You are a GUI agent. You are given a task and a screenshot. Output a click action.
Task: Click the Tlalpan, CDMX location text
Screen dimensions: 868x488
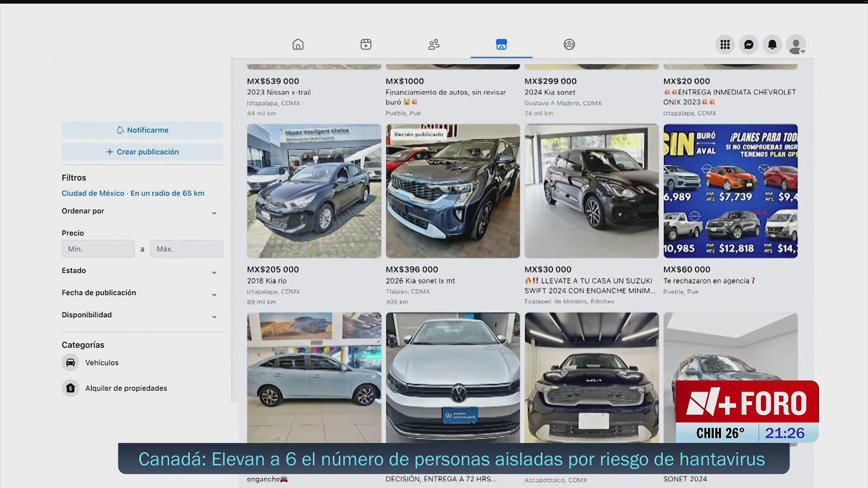[408, 291]
